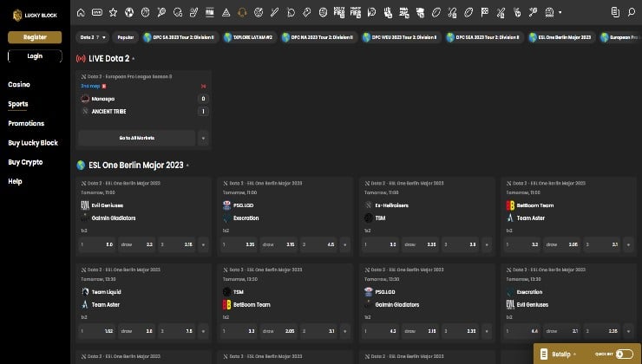Open the bet history document icon
This screenshot has height=364, width=642.
tap(615, 12)
